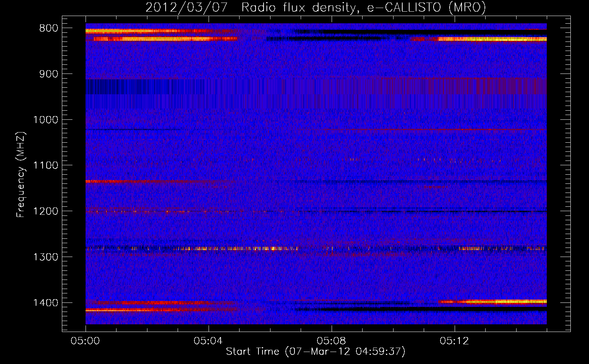
Task: Select the 1200 frequency axis label
Action: (x=46, y=211)
